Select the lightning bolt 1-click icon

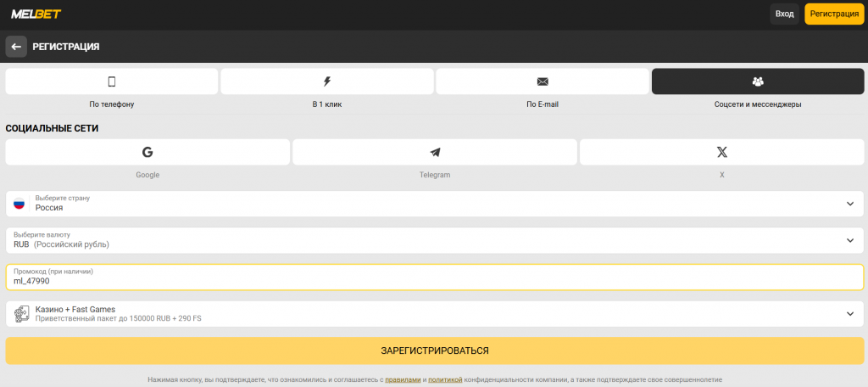[327, 81]
